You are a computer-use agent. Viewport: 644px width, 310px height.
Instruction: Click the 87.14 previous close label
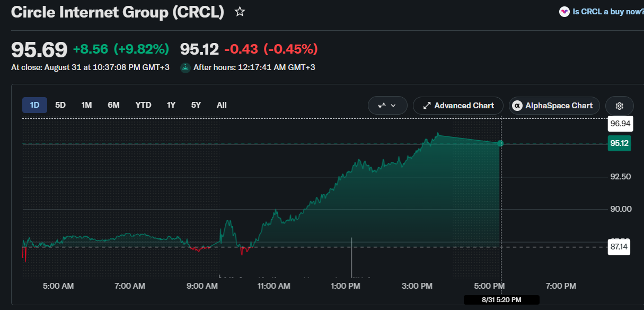(x=619, y=247)
